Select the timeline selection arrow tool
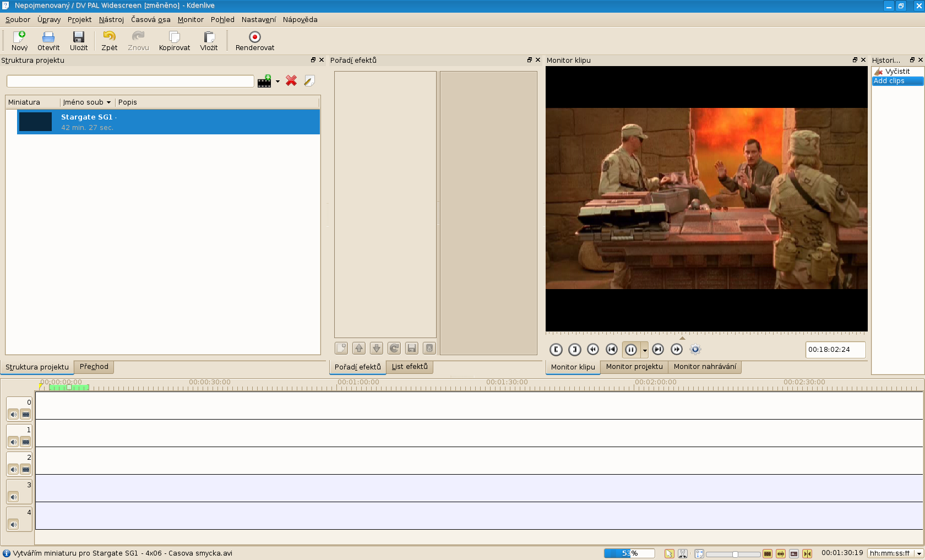 [670, 553]
